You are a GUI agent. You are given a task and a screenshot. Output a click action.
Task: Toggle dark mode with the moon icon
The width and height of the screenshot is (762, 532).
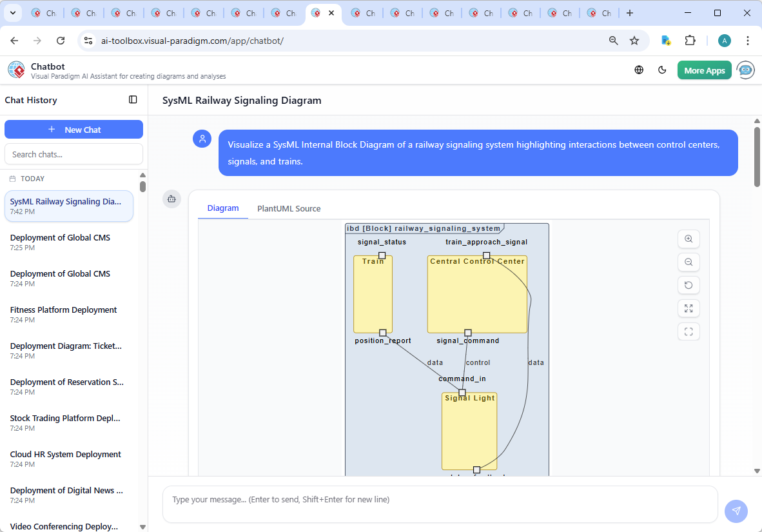662,70
